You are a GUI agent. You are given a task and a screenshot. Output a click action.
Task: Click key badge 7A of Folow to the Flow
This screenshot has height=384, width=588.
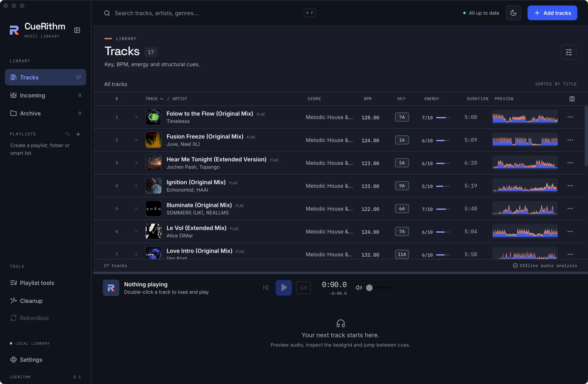(x=402, y=117)
